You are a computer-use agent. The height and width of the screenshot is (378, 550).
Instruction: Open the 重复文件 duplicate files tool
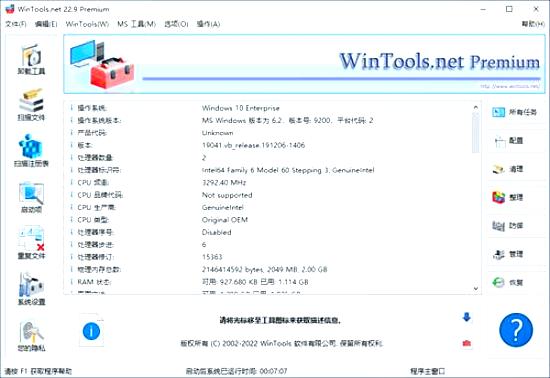31,243
